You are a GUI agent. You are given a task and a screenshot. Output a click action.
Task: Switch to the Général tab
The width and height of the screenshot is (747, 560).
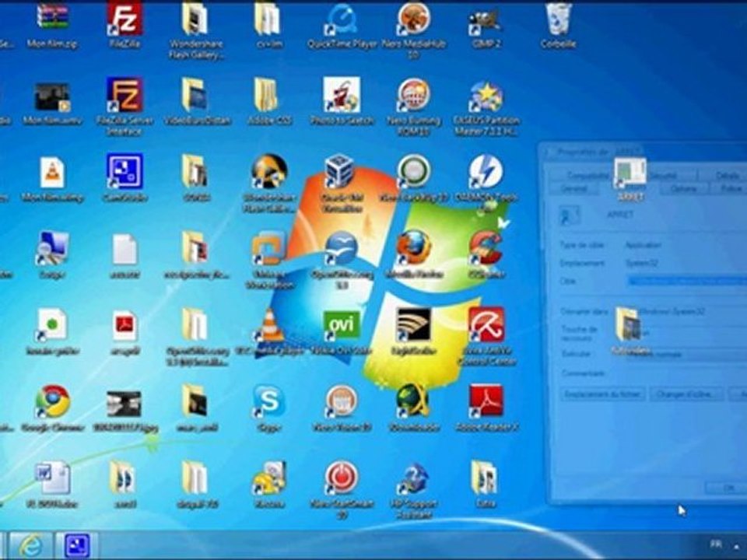pos(573,188)
